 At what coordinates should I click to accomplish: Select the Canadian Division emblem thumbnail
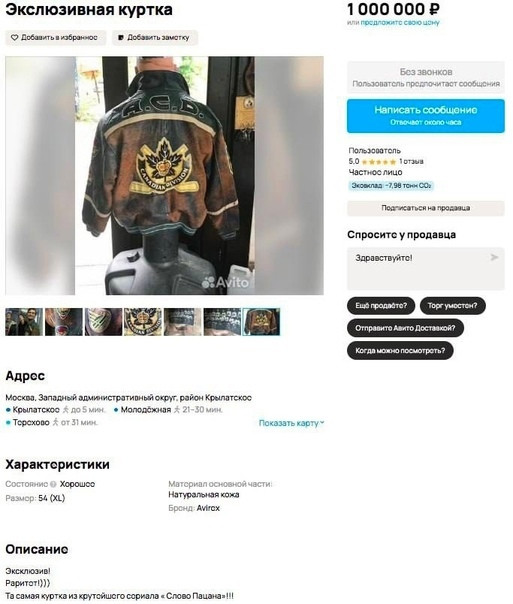(x=143, y=322)
